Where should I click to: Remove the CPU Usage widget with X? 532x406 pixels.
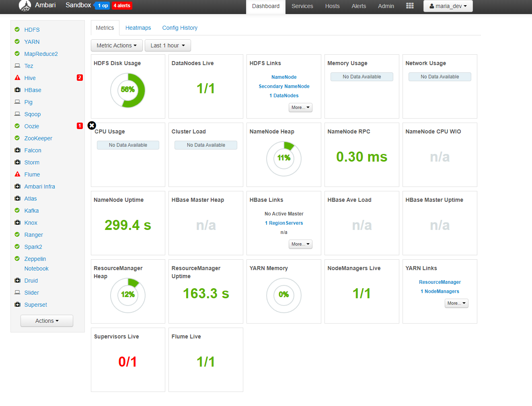coord(92,125)
